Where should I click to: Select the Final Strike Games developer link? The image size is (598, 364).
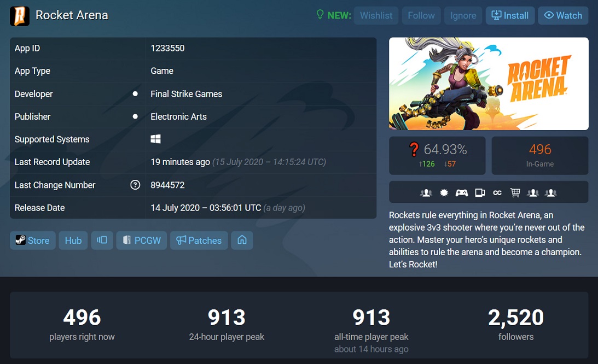tap(186, 94)
